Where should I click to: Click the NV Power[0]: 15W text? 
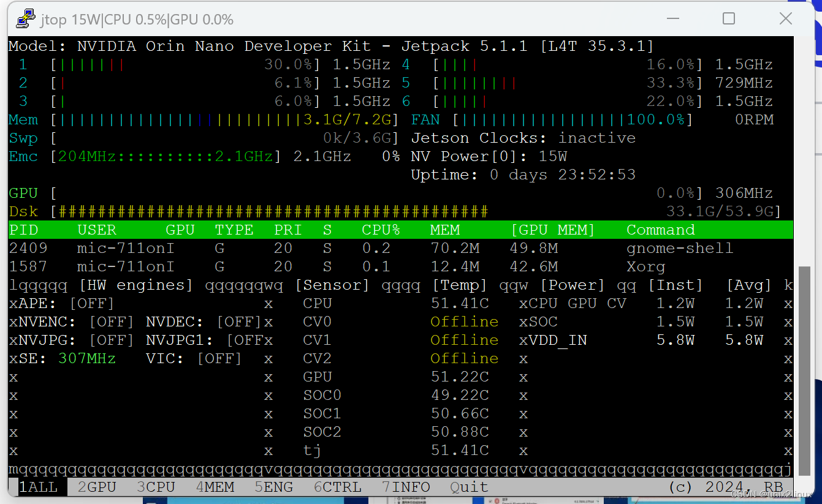[489, 156]
